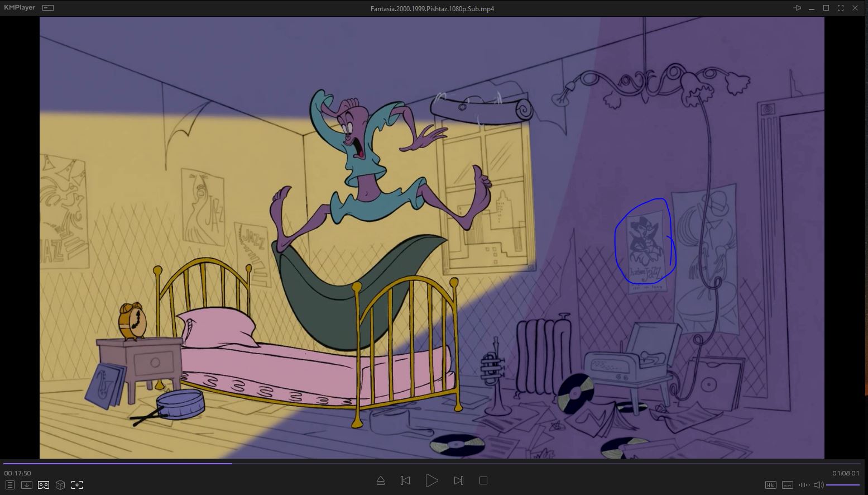Stop video playback
Viewport: 868px width, 495px height.
coord(483,480)
